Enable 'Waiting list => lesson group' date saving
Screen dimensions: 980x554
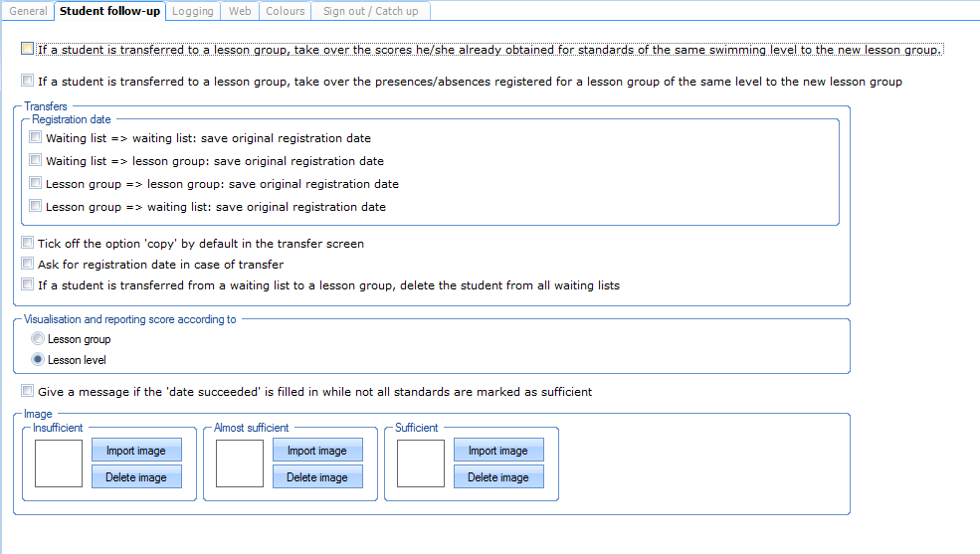(36, 161)
